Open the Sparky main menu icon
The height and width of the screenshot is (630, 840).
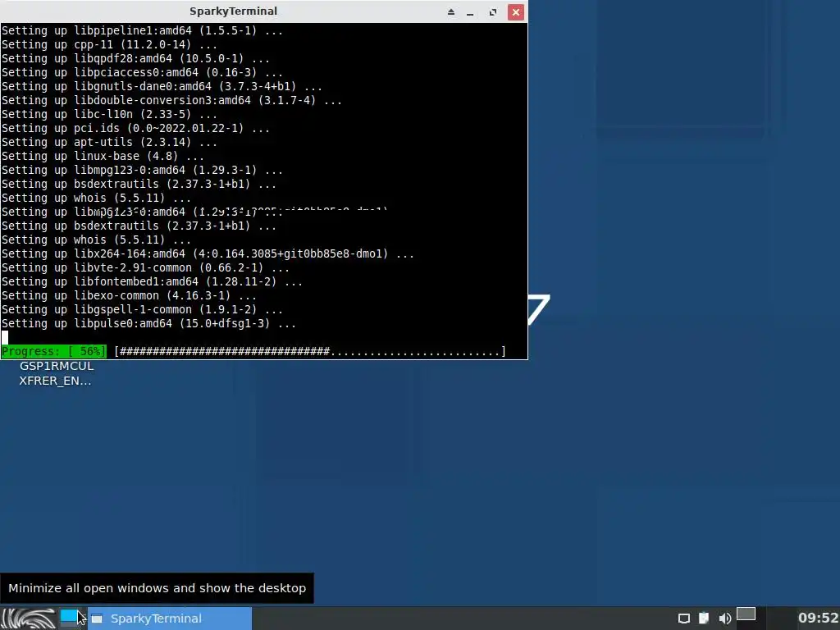(x=30, y=619)
